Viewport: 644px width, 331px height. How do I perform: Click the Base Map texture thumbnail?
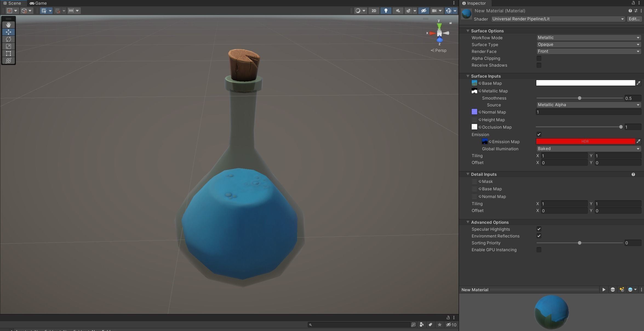(474, 83)
